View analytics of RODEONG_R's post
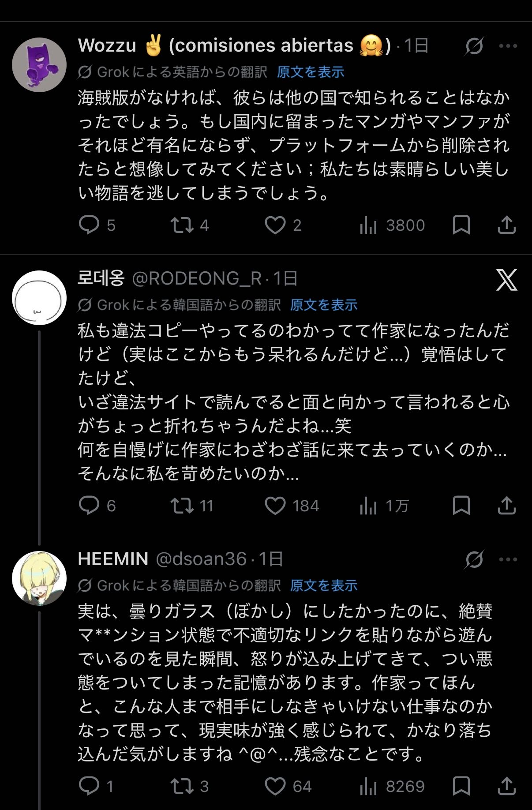 (368, 506)
